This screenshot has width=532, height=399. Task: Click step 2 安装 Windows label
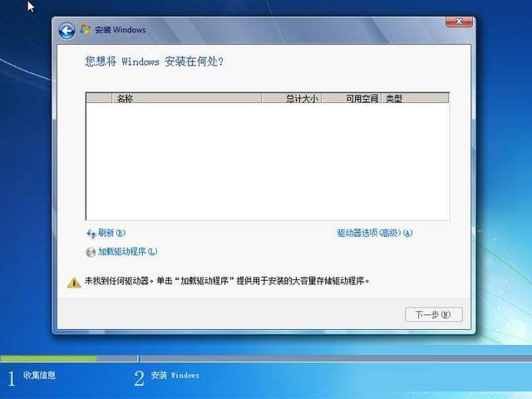click(x=175, y=375)
